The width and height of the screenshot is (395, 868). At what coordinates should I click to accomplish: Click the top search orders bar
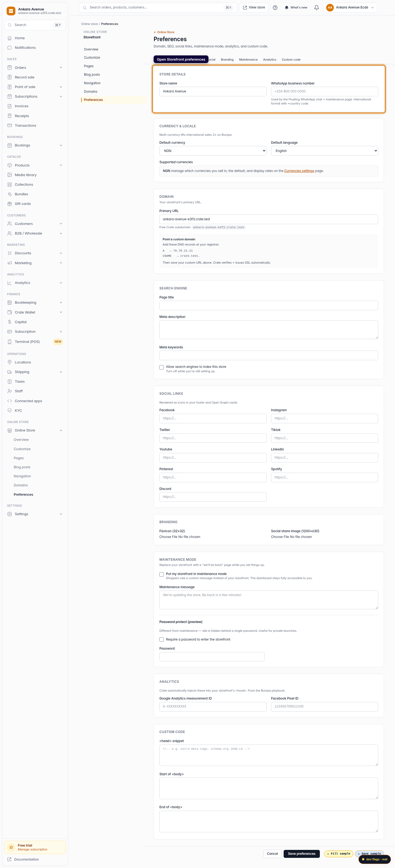pyautogui.click(x=158, y=8)
